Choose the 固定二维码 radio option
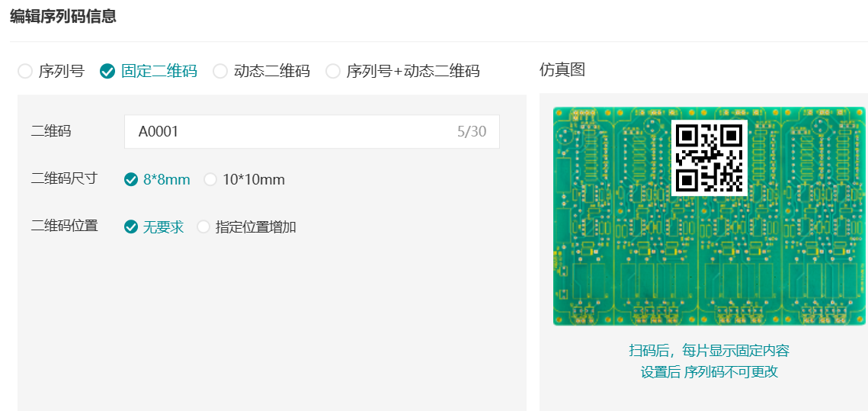The width and height of the screenshot is (868, 411). 107,72
